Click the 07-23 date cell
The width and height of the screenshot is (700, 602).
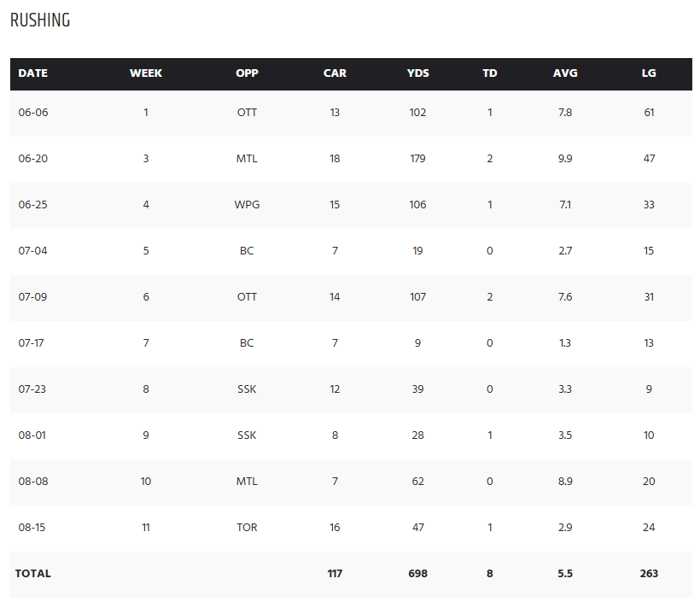point(32,389)
